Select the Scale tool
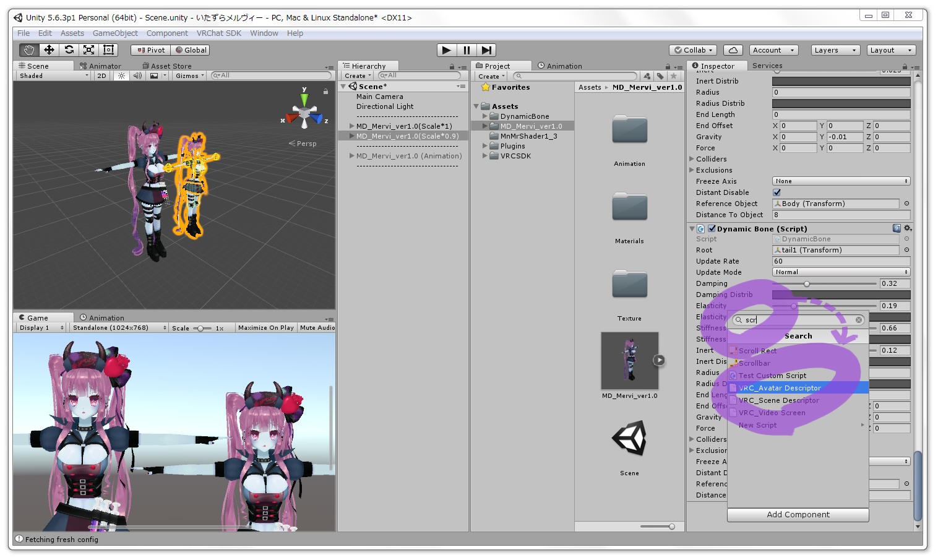This screenshot has width=938, height=560. pyautogui.click(x=88, y=50)
